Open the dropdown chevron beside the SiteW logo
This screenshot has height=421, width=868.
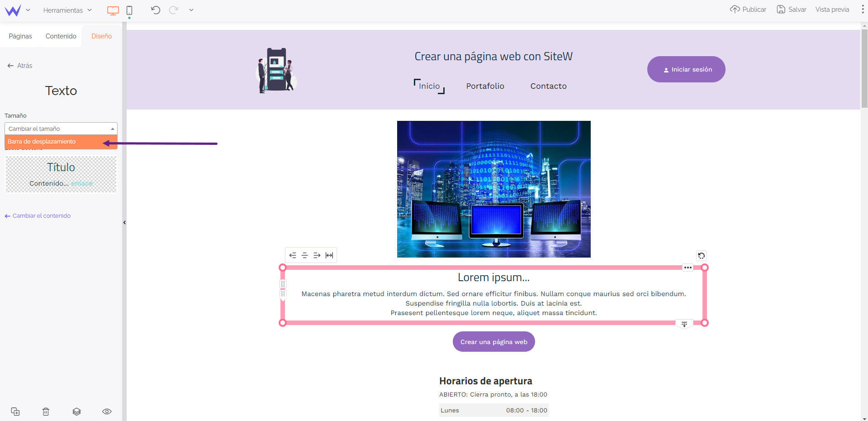28,10
